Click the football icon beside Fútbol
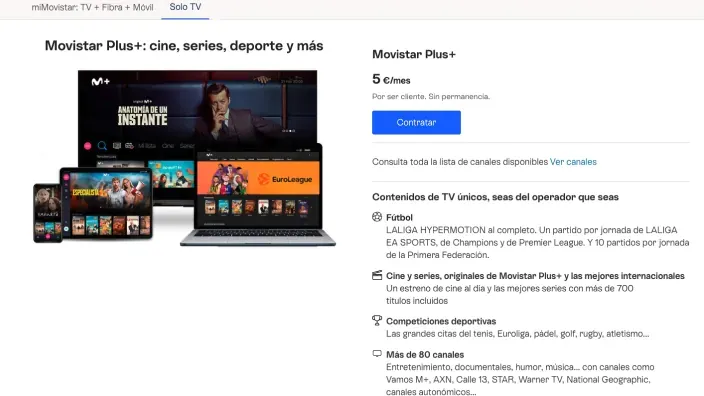Screen dimensions: 704x396 click(x=377, y=217)
